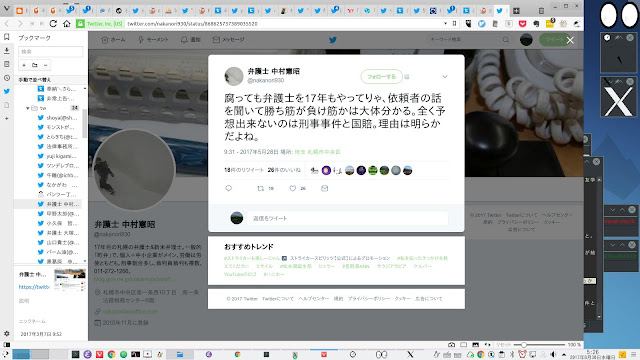Open page actions in status bar

click(x=487, y=345)
